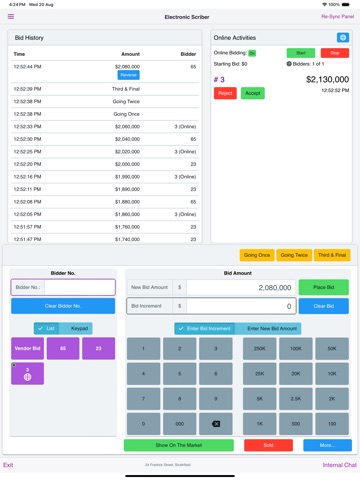This screenshot has width=360, height=480.
Task: Add 500 increment
Action: [296, 424]
